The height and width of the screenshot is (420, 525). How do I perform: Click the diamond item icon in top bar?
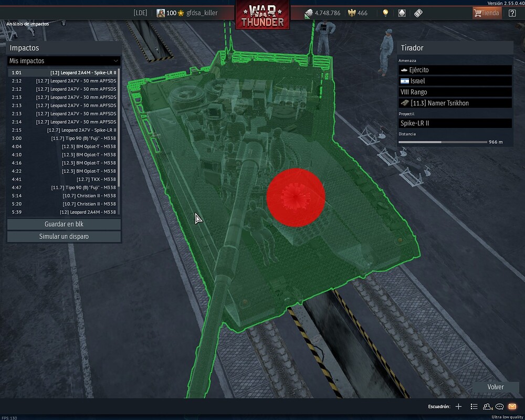(x=402, y=13)
